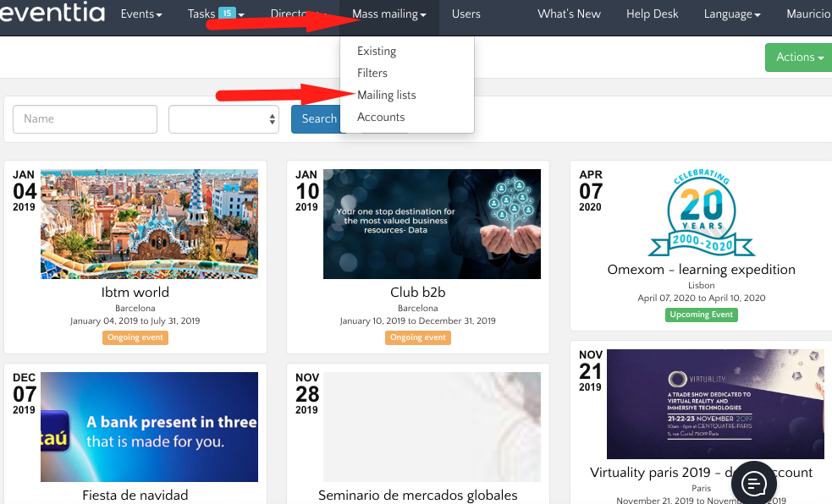Open Accounts from the dropdown menu
This screenshot has height=504, width=832.
click(x=381, y=117)
